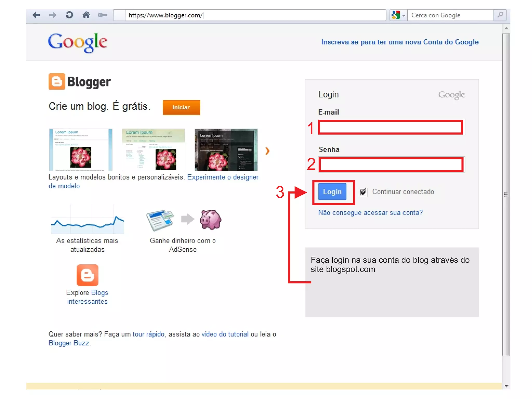This screenshot has width=532, height=399.
Task: Click the browser back arrow
Action: click(36, 15)
